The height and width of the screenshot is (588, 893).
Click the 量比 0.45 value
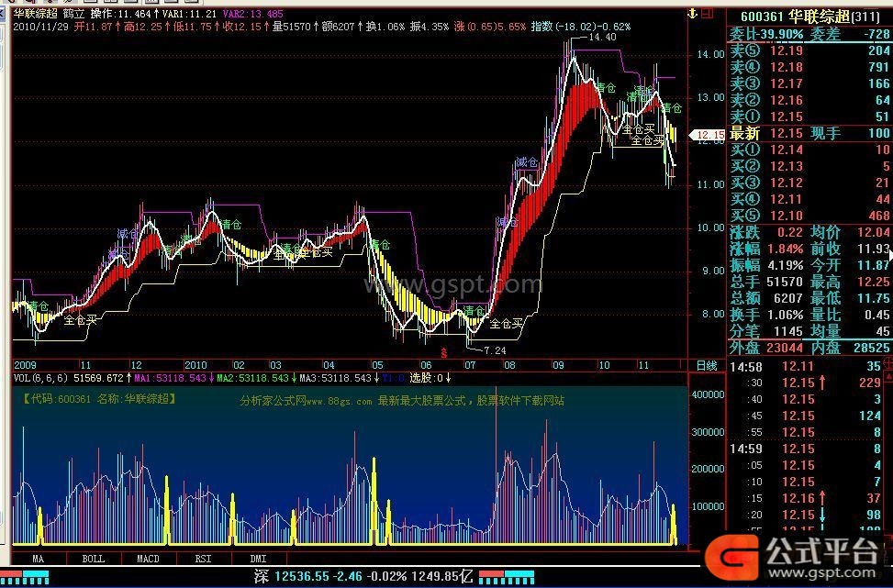click(877, 315)
